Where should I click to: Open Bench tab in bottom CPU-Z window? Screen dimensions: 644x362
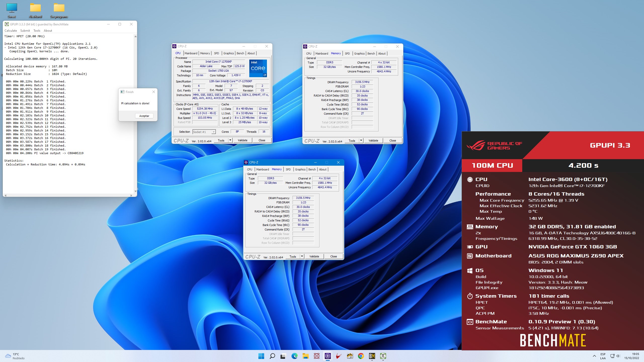(312, 169)
